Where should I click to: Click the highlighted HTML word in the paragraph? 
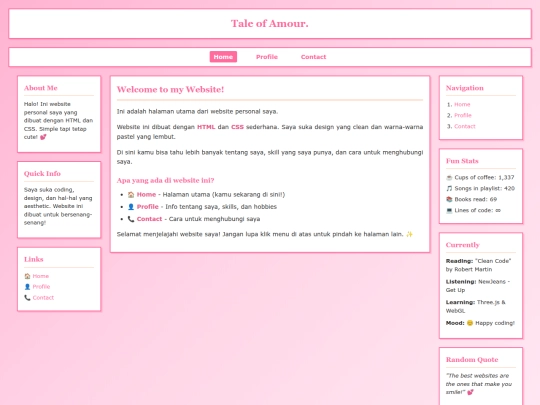206,127
